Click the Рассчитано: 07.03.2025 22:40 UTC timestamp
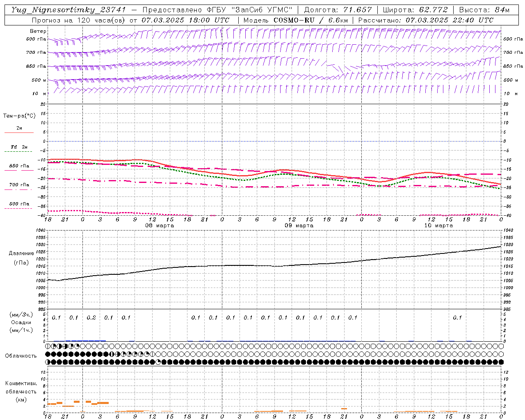Screen dimensions: 525x420 point(426,20)
